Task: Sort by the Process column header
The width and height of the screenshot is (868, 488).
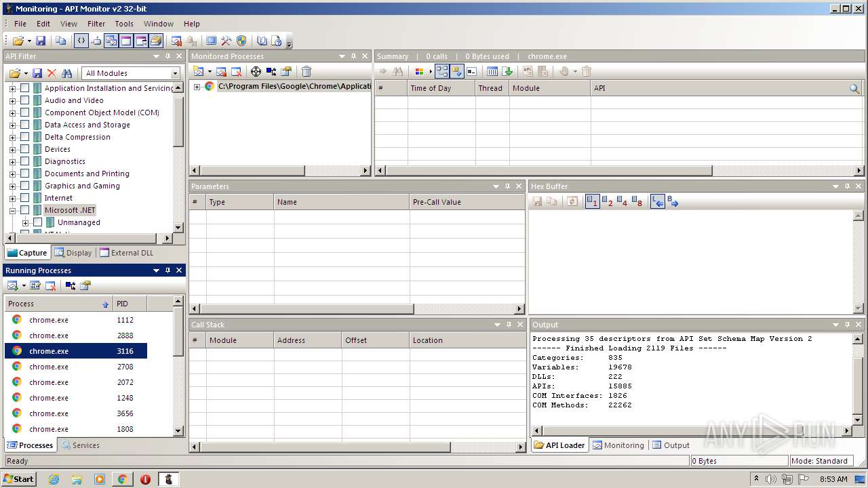Action: [x=58, y=304]
